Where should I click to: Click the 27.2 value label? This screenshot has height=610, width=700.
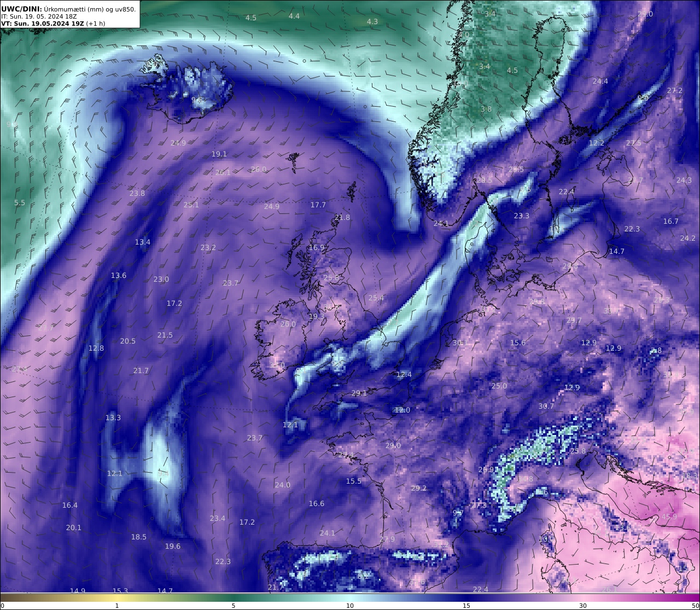[675, 91]
